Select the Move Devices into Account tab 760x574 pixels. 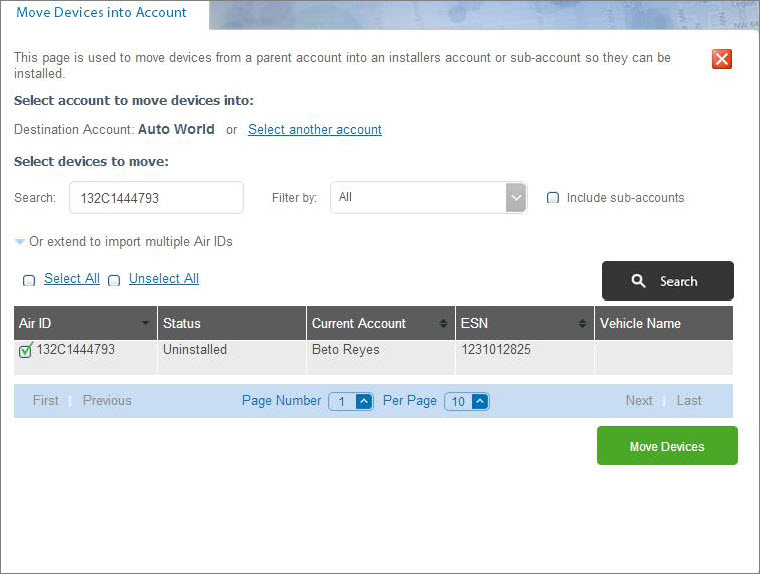pyautogui.click(x=102, y=13)
